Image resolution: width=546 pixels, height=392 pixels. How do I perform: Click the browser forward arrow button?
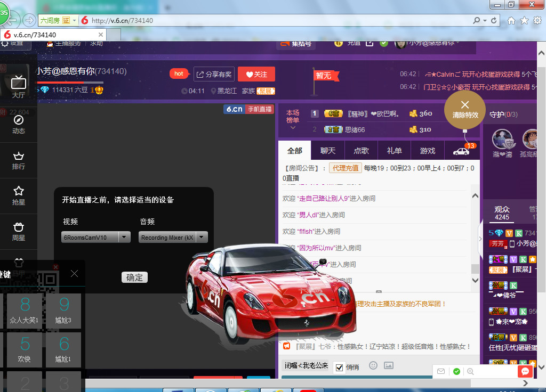(29, 20)
